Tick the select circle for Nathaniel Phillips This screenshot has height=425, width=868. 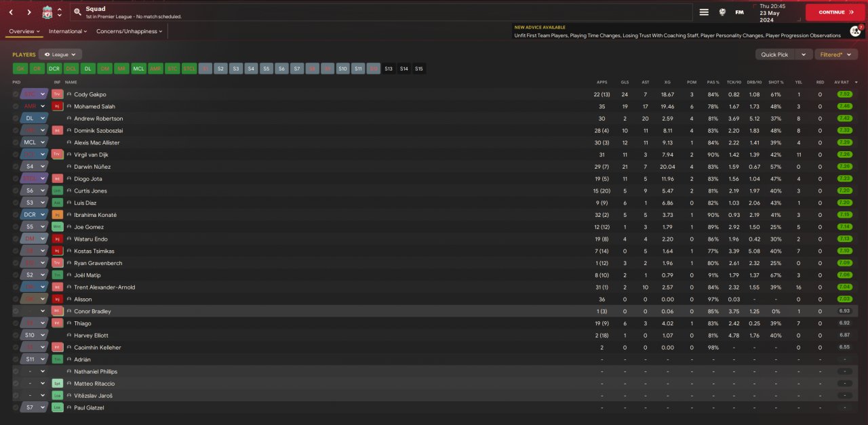(16, 371)
